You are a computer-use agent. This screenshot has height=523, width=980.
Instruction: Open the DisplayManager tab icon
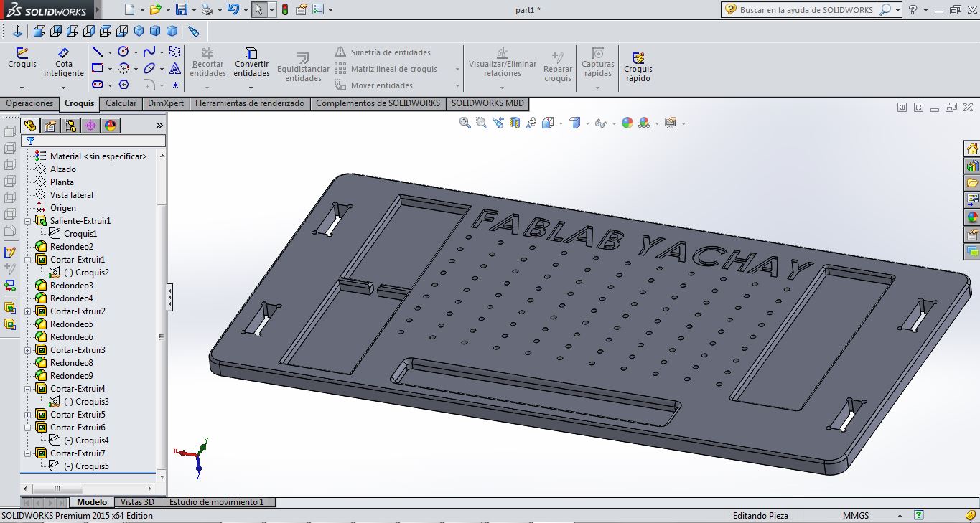click(110, 126)
